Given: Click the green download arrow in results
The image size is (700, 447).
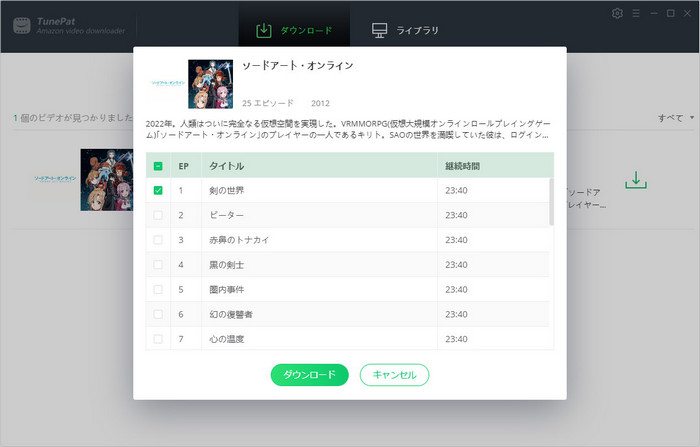Looking at the screenshot, I should tap(636, 180).
